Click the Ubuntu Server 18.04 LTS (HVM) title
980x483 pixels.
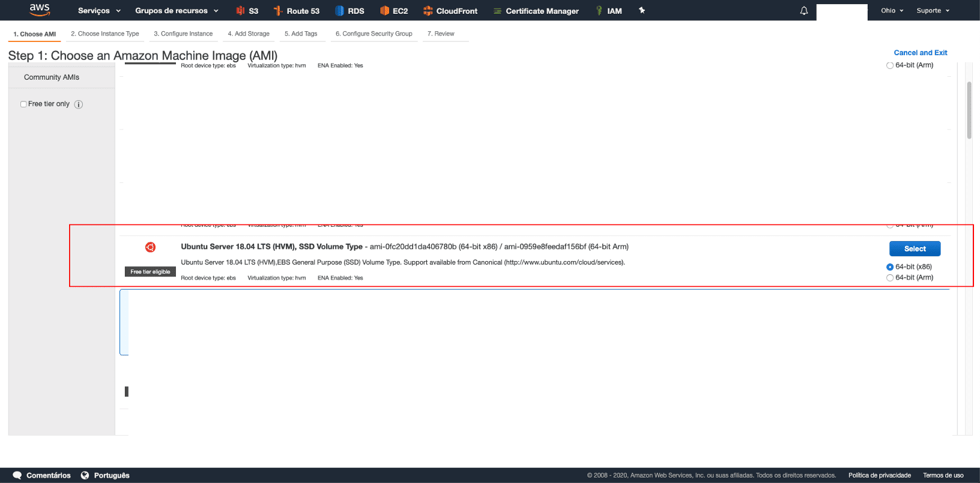271,247
